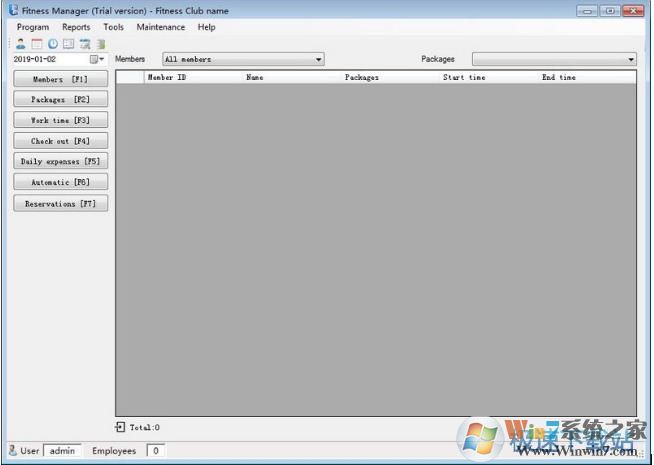Click the schedule edit toolbar icon

point(85,44)
